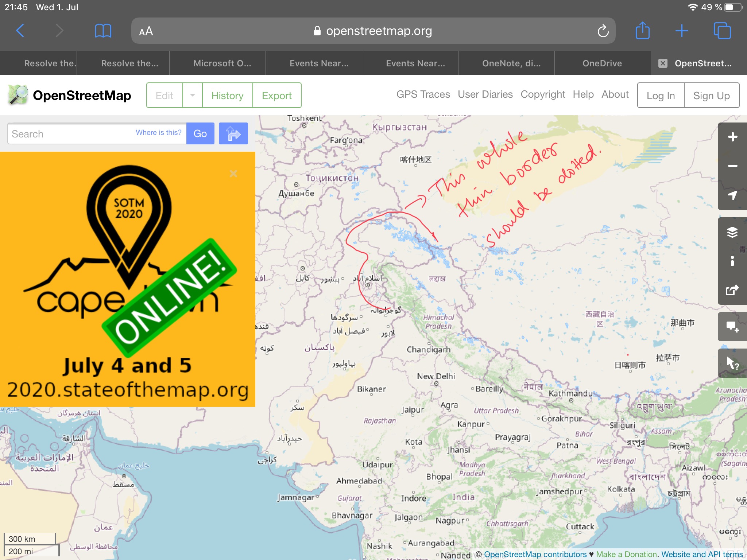Open the Copyright page
Image resolution: width=747 pixels, height=560 pixels.
point(543,94)
